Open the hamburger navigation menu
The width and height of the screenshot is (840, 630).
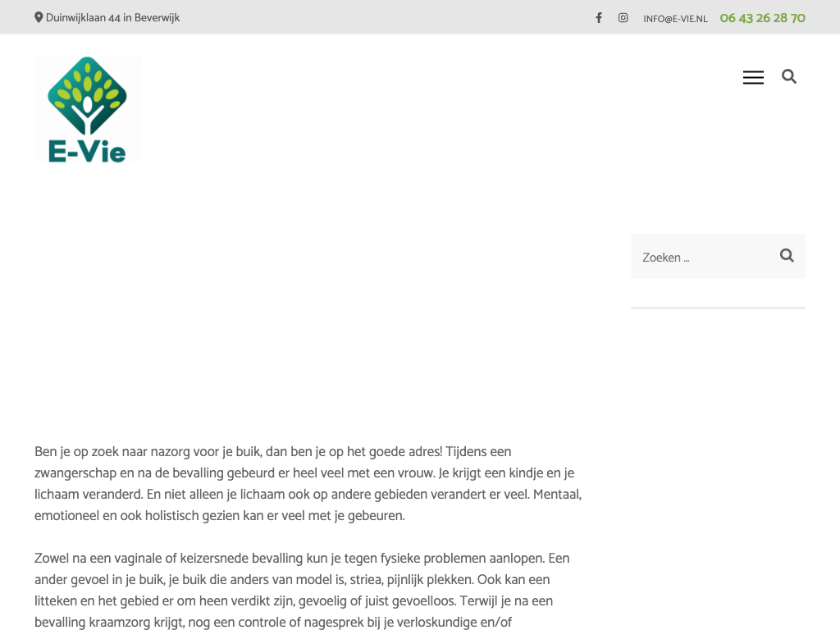(753, 77)
